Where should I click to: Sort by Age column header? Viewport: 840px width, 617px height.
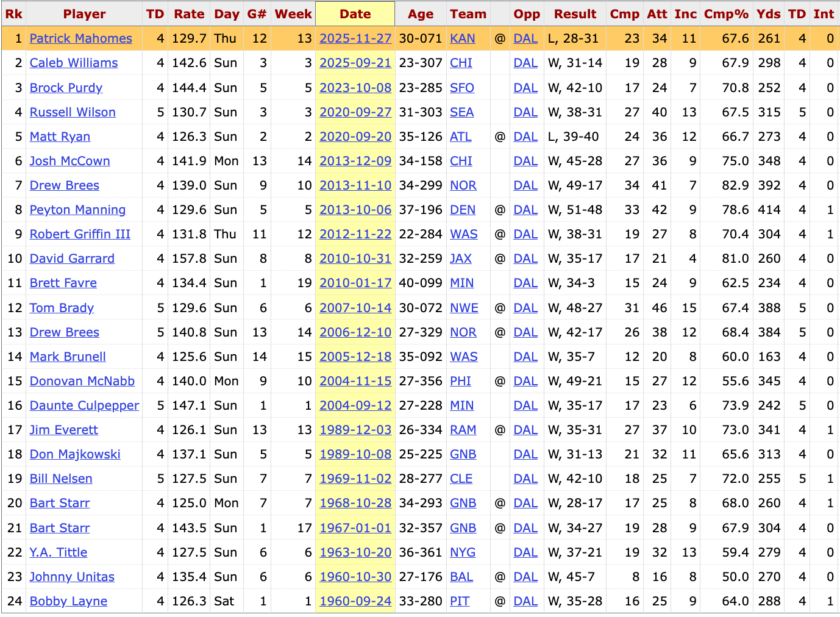click(421, 14)
